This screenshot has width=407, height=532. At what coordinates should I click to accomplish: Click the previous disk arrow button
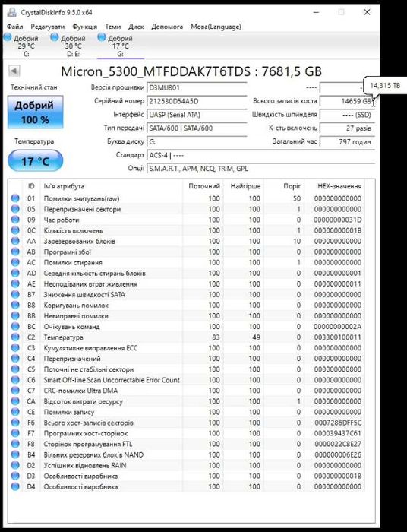(x=14, y=71)
